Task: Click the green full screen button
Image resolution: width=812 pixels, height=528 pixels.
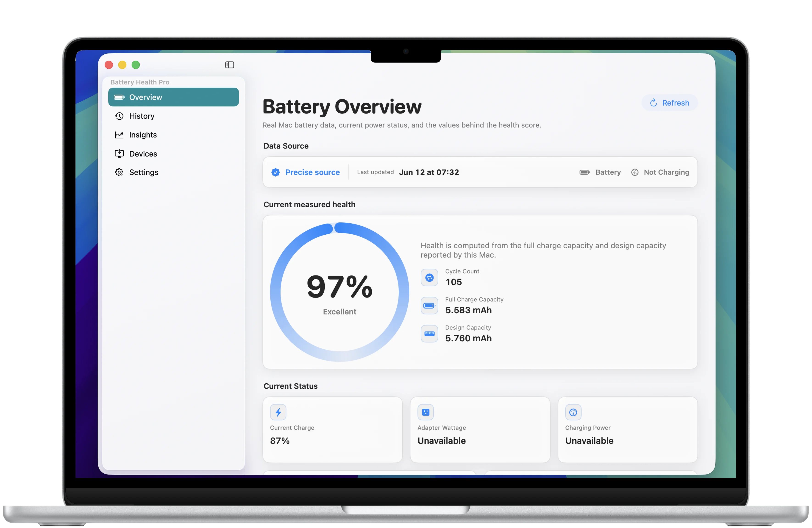Action: coord(136,65)
